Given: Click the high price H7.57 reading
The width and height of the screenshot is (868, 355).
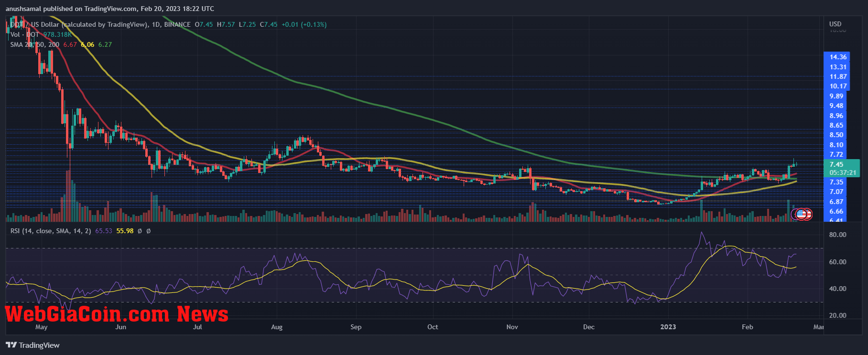Looking at the screenshot, I should (x=226, y=24).
